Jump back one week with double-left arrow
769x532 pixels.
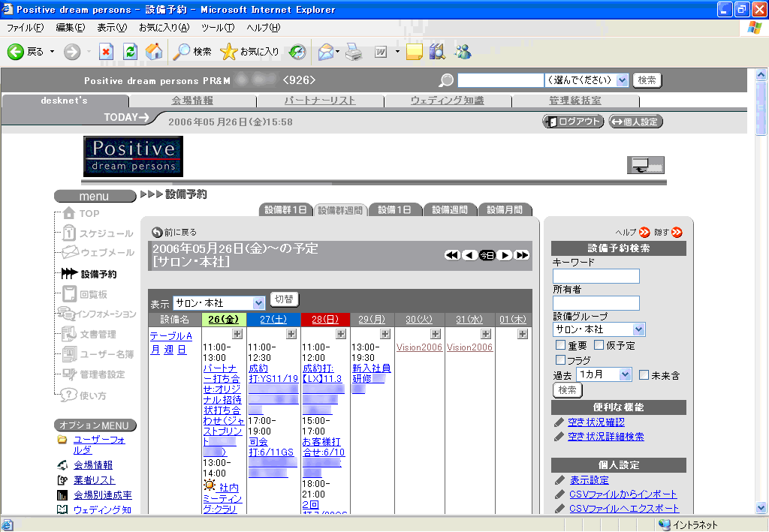[x=452, y=255]
